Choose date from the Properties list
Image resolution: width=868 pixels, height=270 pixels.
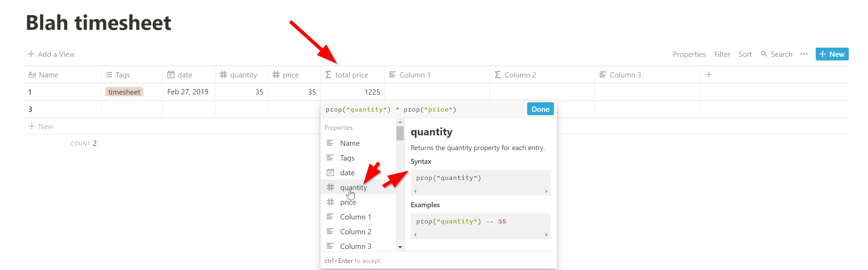tap(347, 173)
